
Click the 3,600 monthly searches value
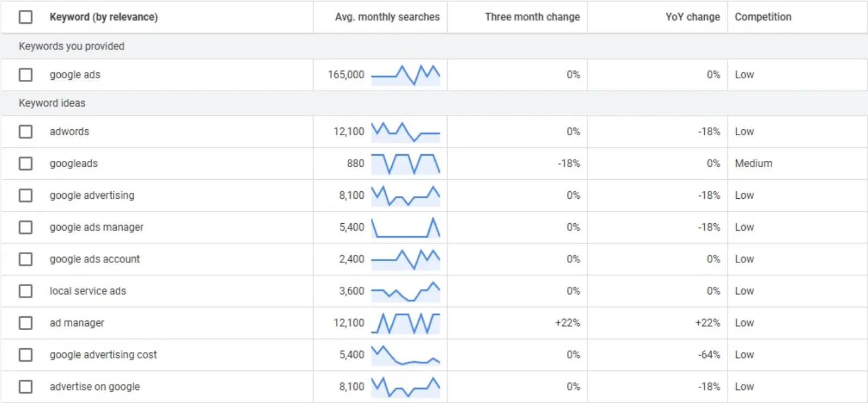point(352,291)
